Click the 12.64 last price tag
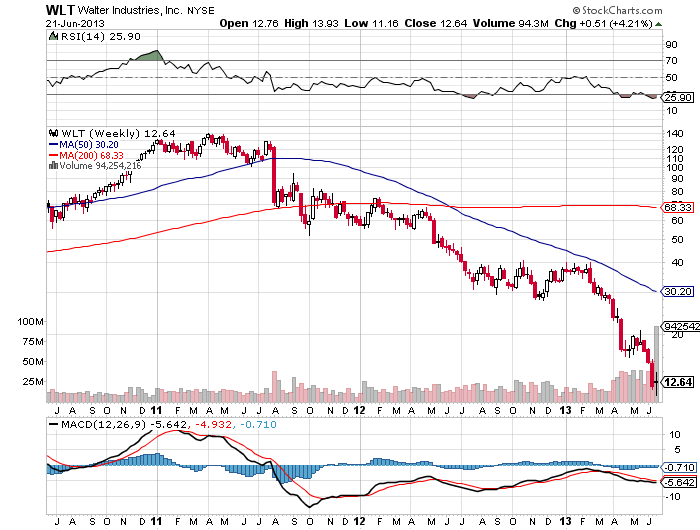This screenshot has width=700, height=530. 678,382
